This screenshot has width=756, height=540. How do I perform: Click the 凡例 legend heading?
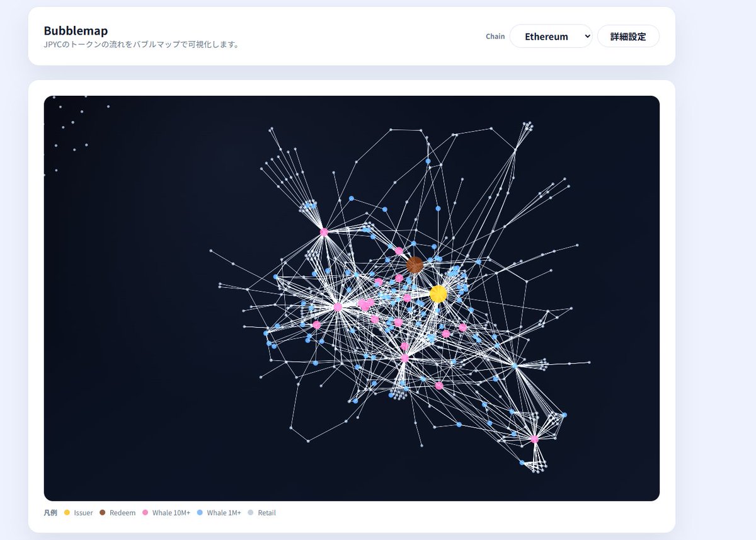click(50, 513)
